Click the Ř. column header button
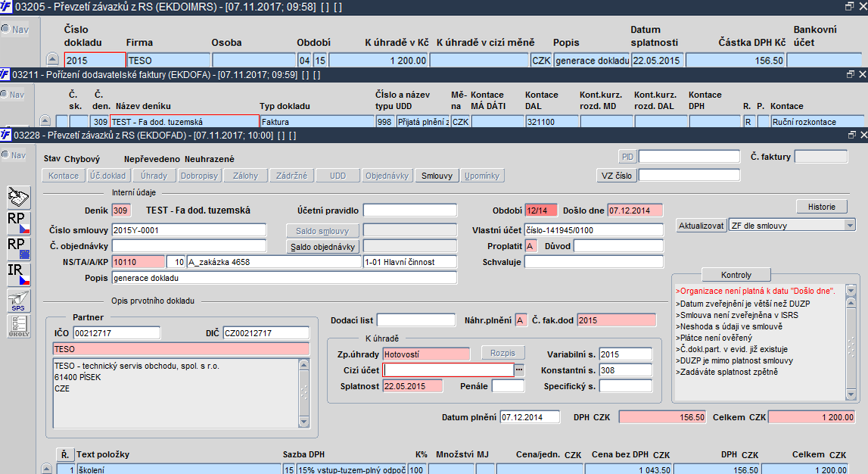Image resolution: width=868 pixels, height=474 pixels. click(x=65, y=454)
